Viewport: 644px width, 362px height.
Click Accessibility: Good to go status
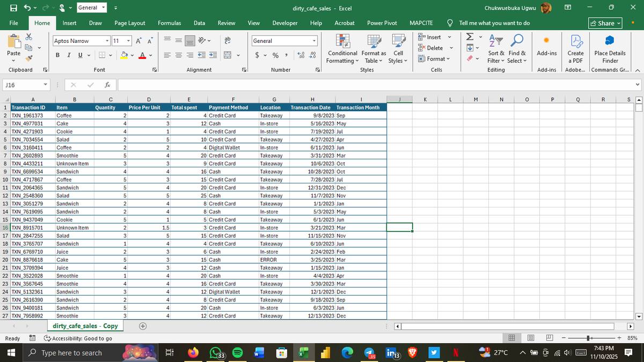coord(78,338)
